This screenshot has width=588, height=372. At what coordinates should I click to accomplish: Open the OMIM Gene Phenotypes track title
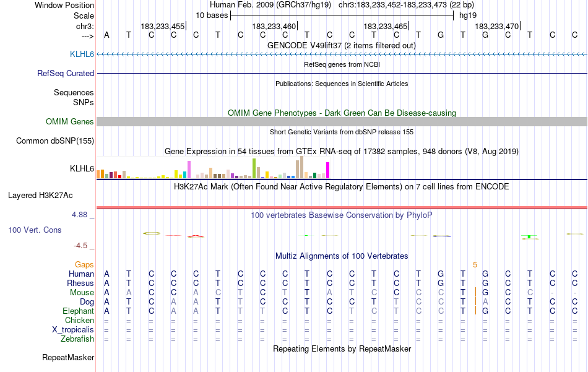[x=342, y=113]
